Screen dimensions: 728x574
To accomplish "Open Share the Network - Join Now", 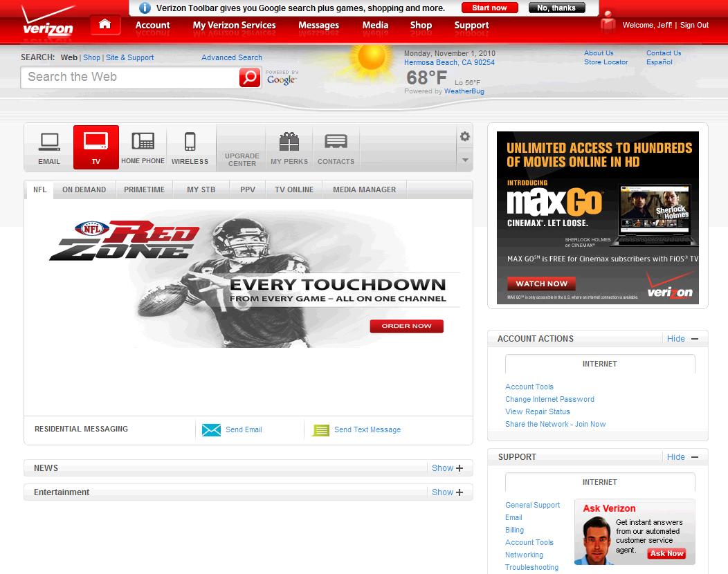I will click(555, 424).
